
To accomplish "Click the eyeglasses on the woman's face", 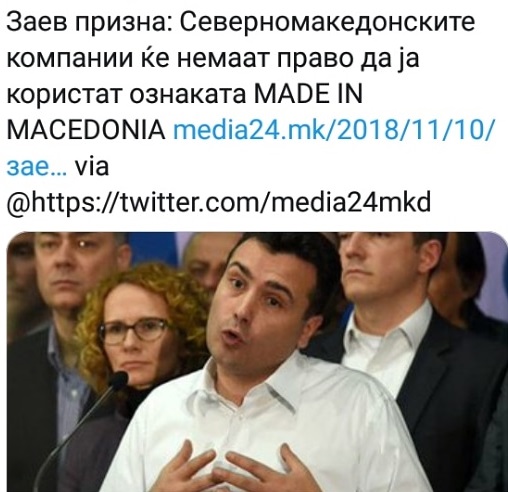I will pos(135,331).
